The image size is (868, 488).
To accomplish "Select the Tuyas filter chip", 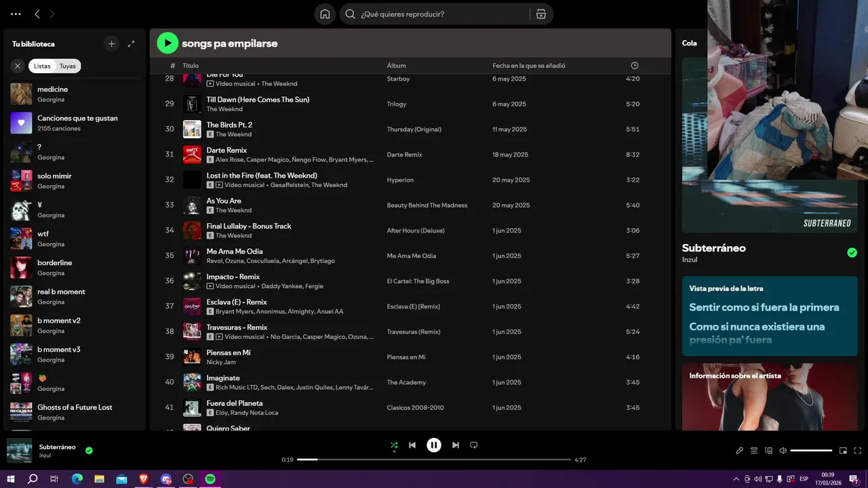I will pyautogui.click(x=68, y=66).
